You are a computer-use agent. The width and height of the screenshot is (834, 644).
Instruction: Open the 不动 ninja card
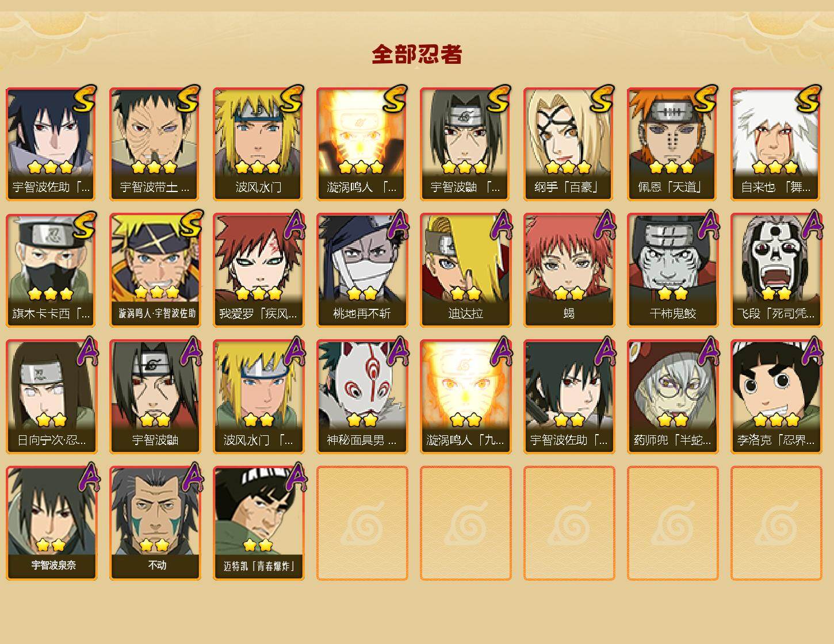coord(155,523)
